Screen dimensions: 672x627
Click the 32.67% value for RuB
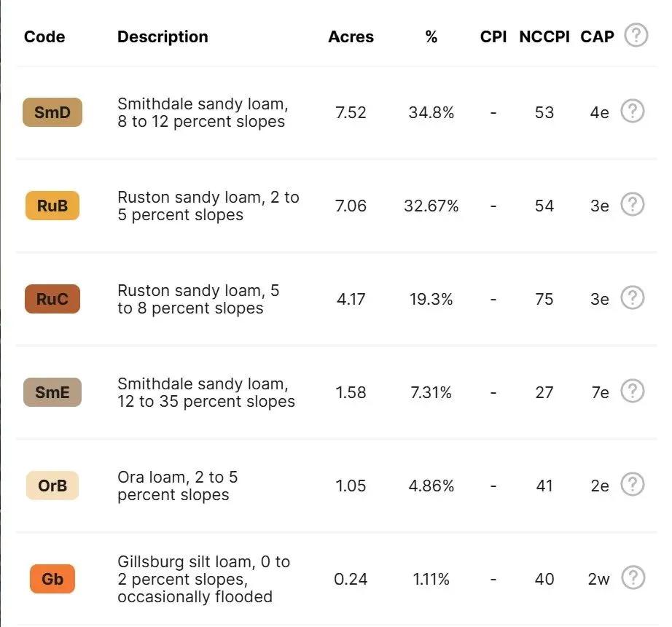point(431,206)
